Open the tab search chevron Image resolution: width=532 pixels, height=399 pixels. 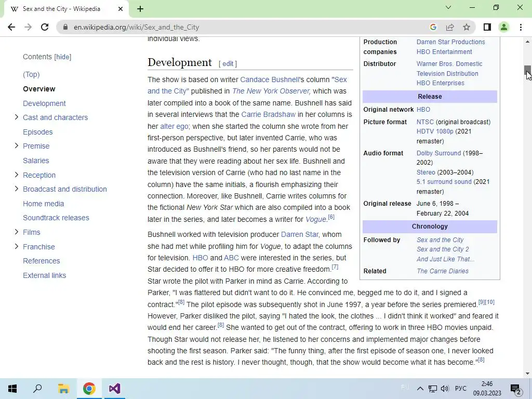pos(448,7)
